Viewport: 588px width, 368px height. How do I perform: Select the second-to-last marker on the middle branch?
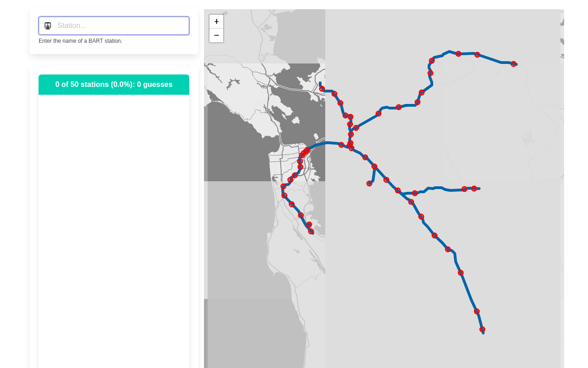(x=464, y=189)
